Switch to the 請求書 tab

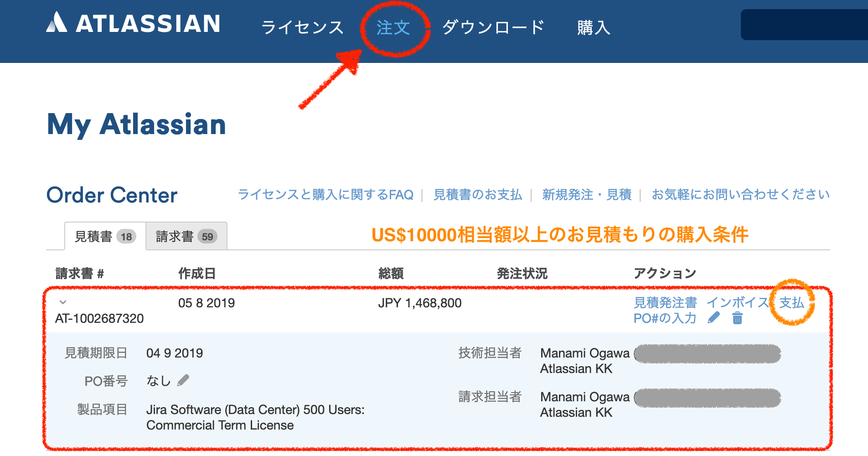point(186,236)
